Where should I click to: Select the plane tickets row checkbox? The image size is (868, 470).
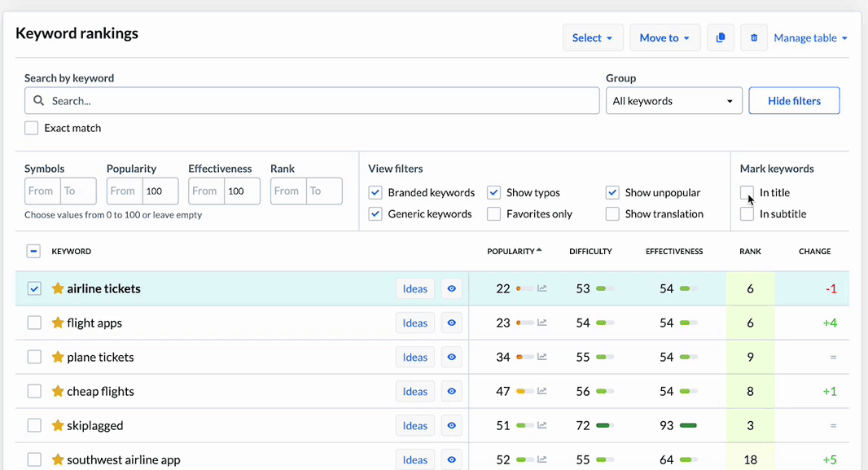click(x=34, y=357)
